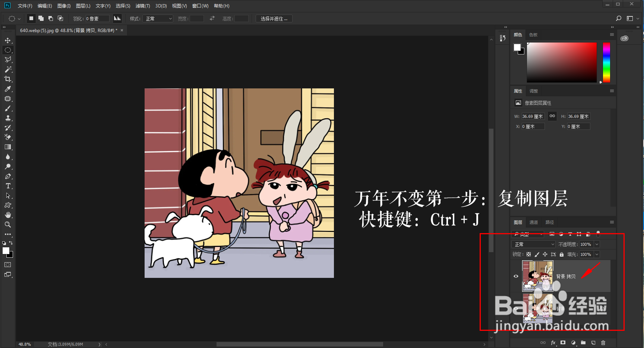Open the 样式 style dropdown
The image size is (644, 348).
[x=158, y=19]
